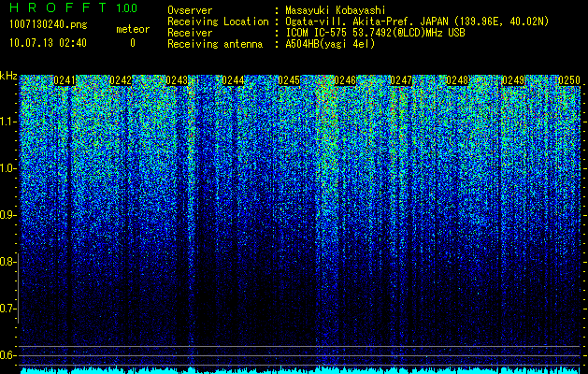
Task: Click the meteor label
Action: tap(133, 29)
